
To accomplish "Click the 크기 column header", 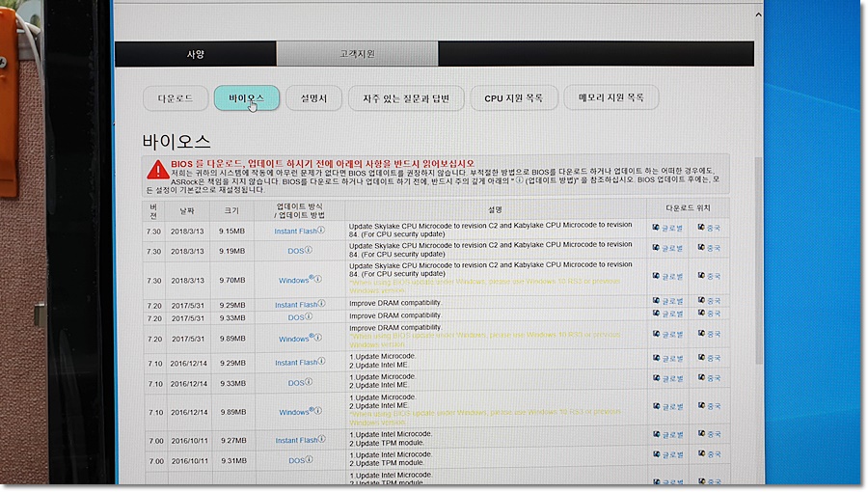I will click(x=231, y=211).
